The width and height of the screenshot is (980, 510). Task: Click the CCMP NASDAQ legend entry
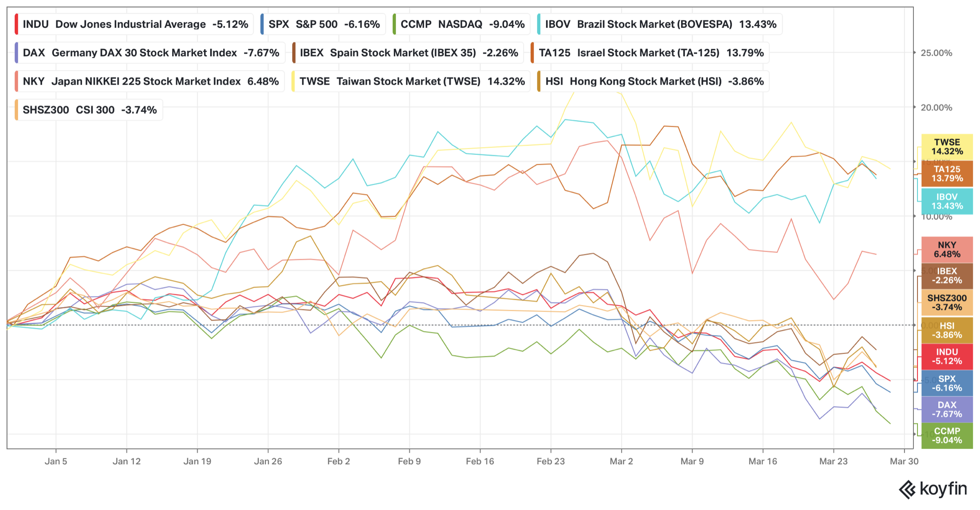coord(462,24)
